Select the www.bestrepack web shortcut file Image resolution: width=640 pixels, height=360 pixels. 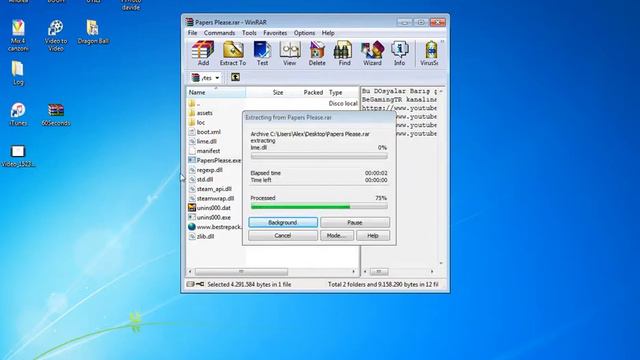(215, 227)
